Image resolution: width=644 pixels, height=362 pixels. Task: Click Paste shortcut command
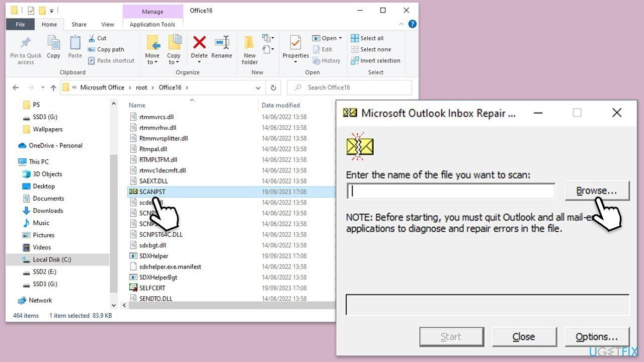[111, 60]
